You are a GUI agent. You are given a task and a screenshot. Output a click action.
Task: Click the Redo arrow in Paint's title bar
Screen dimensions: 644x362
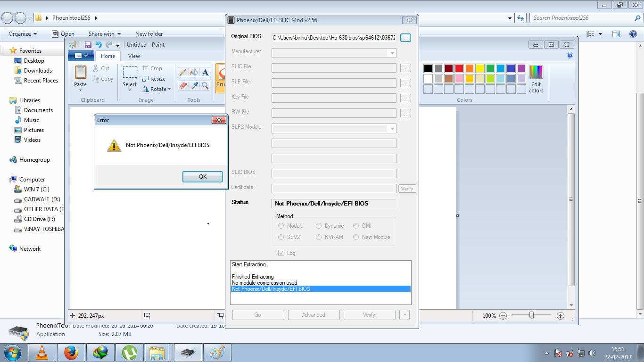click(108, 45)
